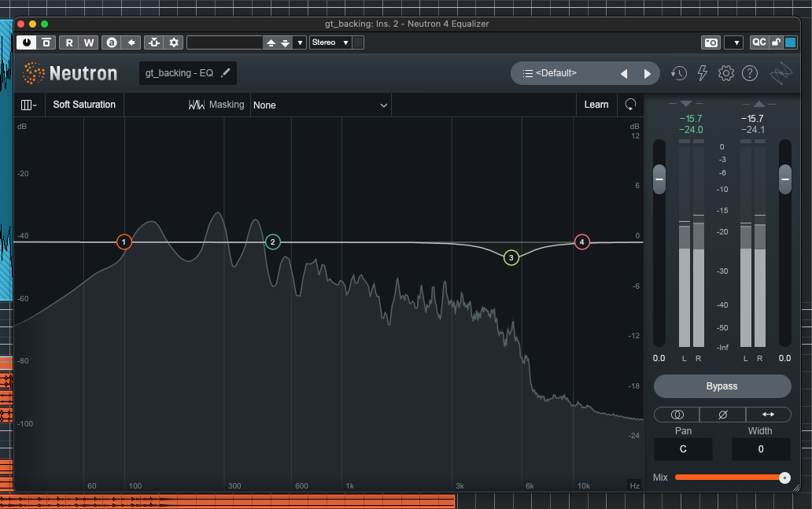
Task: Click the iZotope scribble logo icon
Action: [x=781, y=73]
